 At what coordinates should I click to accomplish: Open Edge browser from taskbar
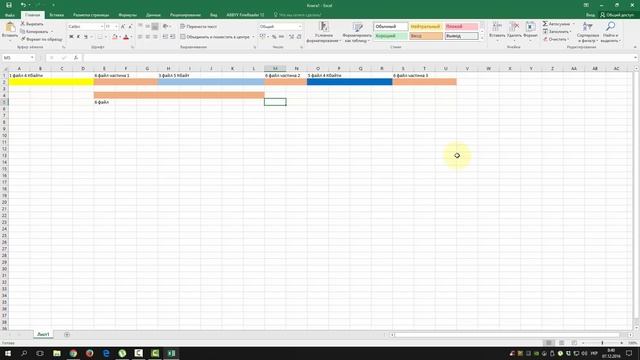pos(106,353)
